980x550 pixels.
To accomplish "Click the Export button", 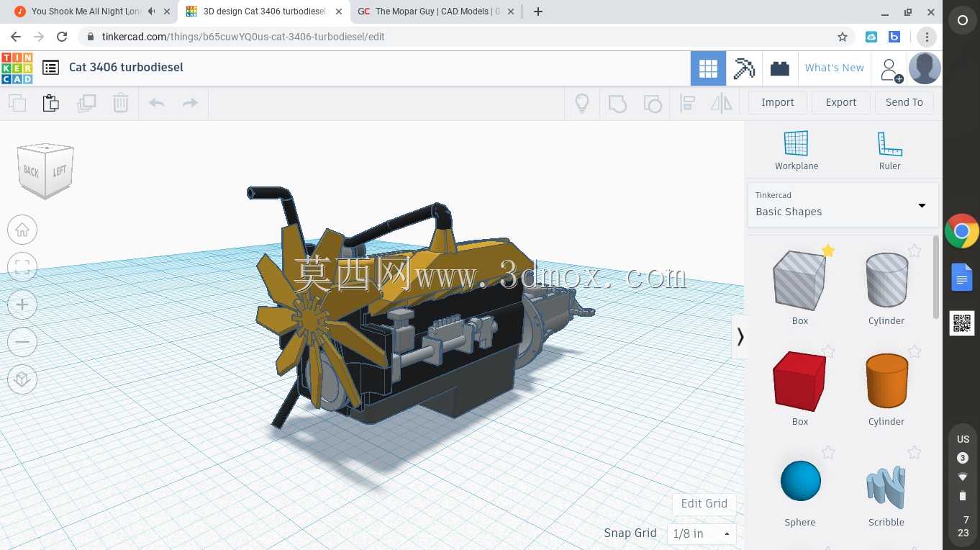I will coord(841,102).
